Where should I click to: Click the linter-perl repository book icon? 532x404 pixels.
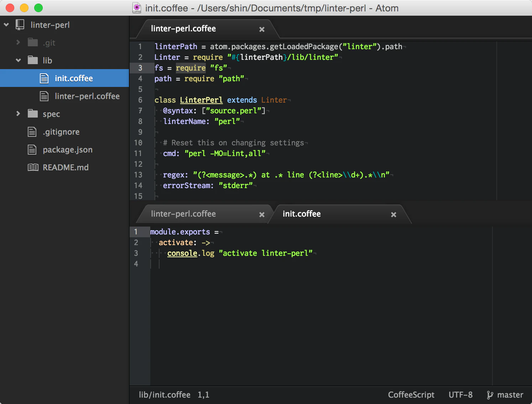pos(20,25)
